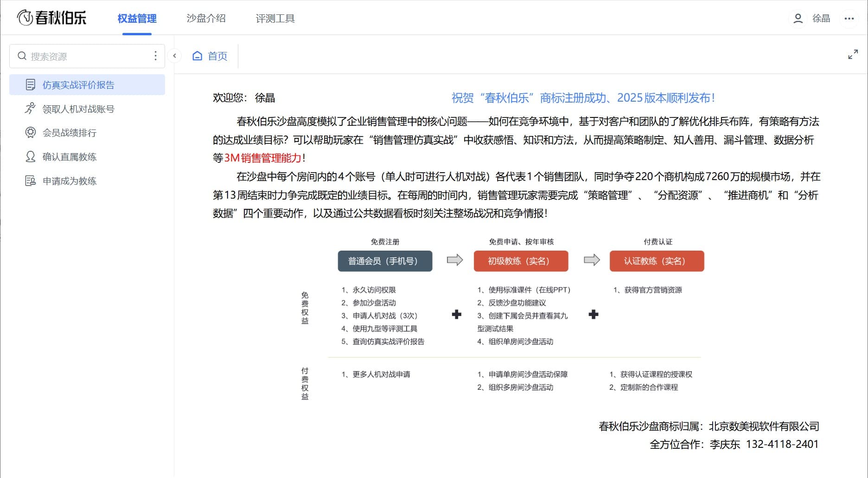Click the 免费注册 label
Screen dimensions: 868x478
pyautogui.click(x=385, y=242)
